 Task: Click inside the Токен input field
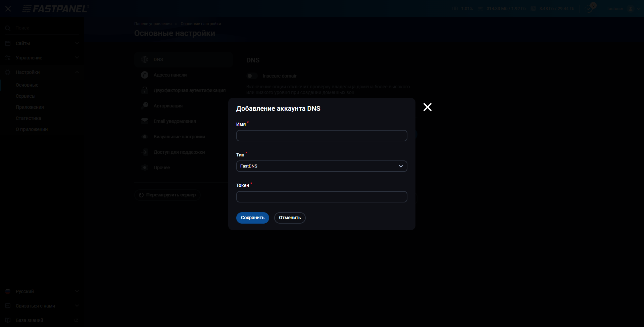click(x=321, y=196)
